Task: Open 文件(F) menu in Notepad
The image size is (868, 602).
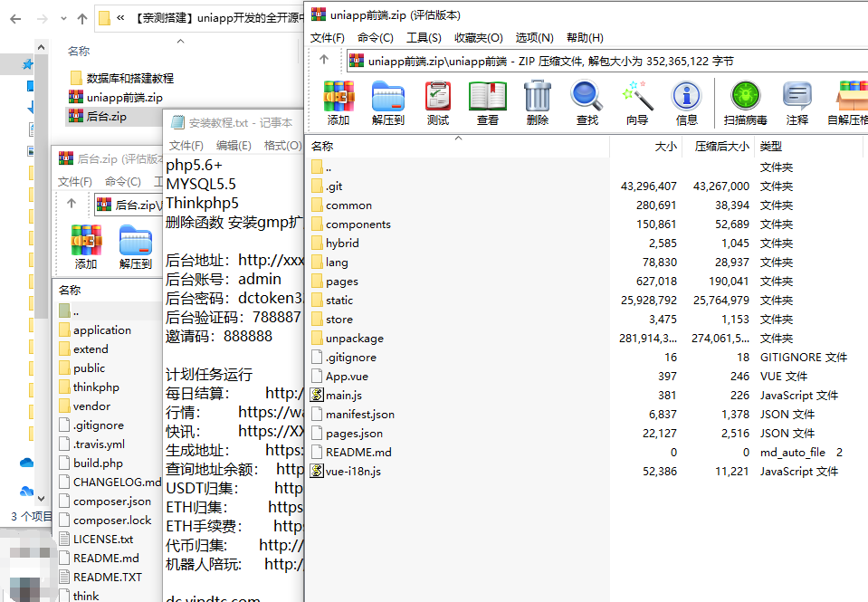Action: click(186, 145)
